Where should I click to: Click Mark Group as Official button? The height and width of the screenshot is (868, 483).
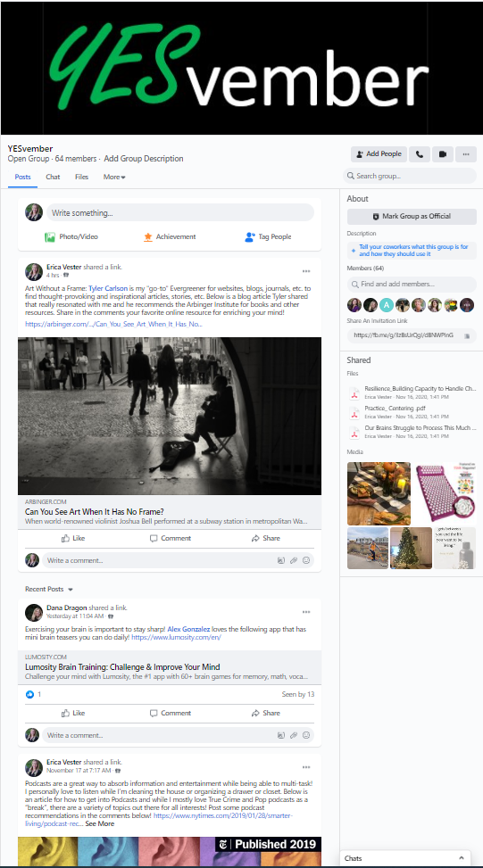[412, 217]
